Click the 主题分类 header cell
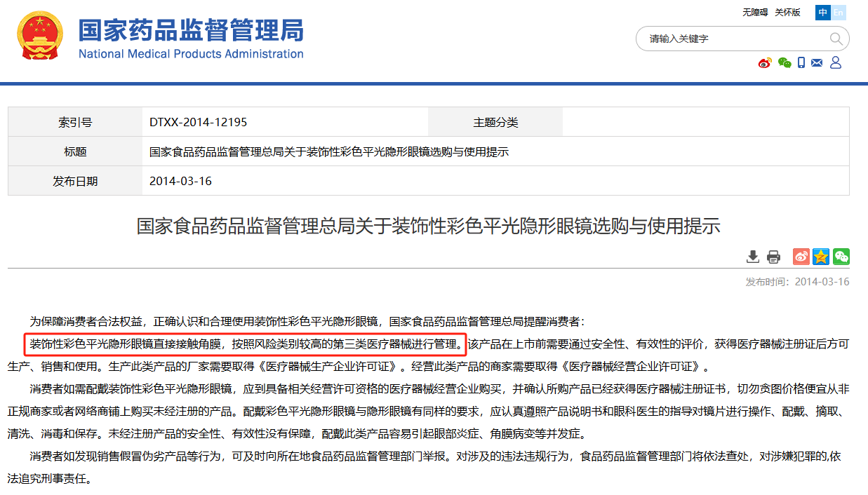Image resolution: width=868 pixels, height=495 pixels. (495, 122)
